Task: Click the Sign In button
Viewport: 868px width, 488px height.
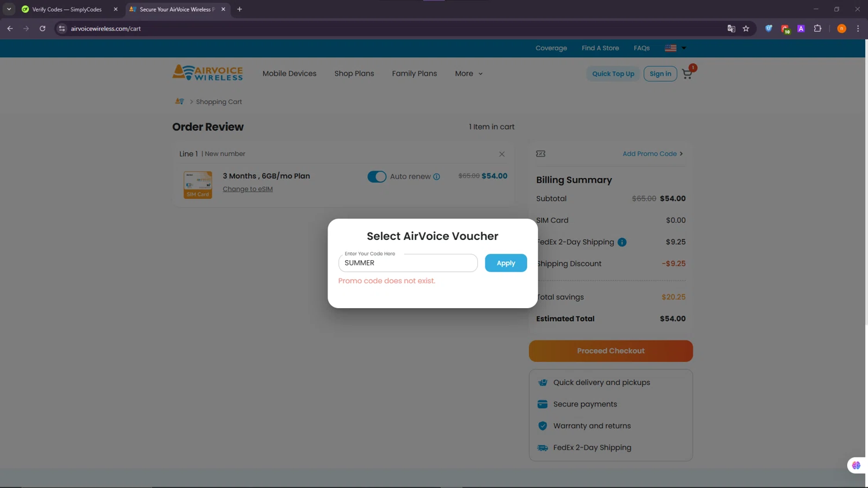Action: coord(660,73)
